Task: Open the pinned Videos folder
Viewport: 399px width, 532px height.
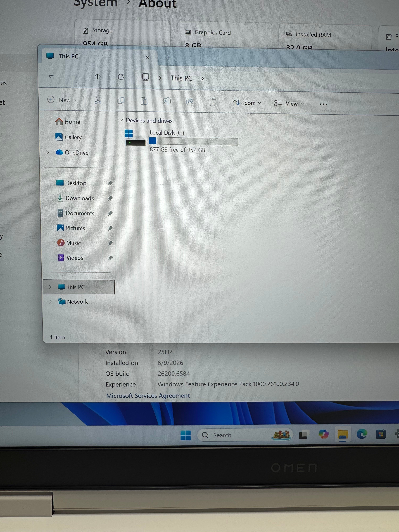Action: click(x=70, y=258)
